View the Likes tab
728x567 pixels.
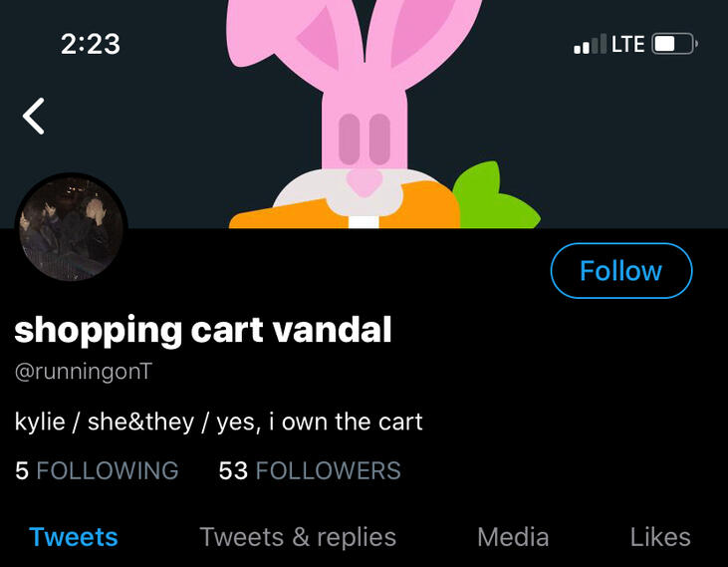pos(660,537)
